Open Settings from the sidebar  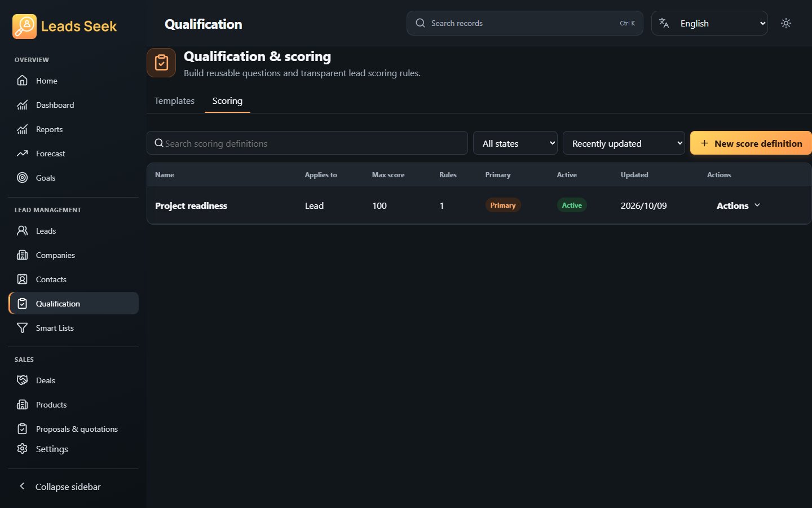73,449
